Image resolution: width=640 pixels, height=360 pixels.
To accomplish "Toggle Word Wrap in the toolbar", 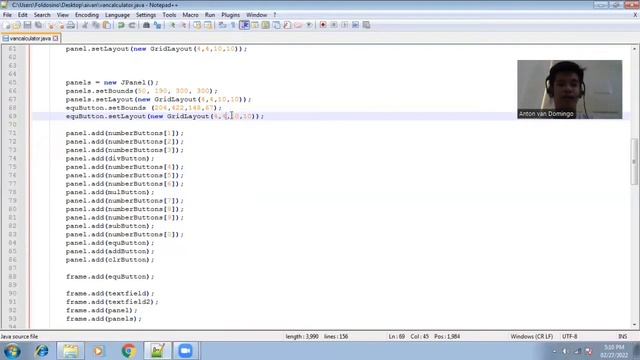I will [222, 25].
